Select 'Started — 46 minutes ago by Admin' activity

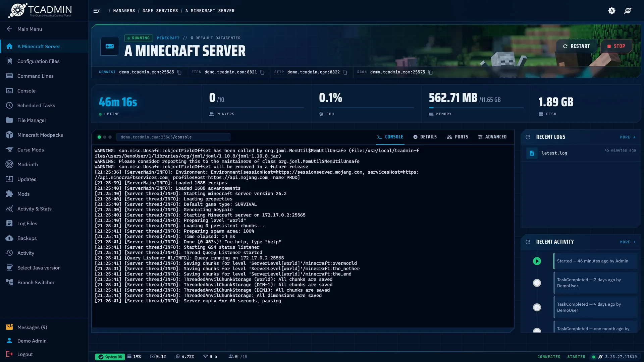[x=595, y=261]
